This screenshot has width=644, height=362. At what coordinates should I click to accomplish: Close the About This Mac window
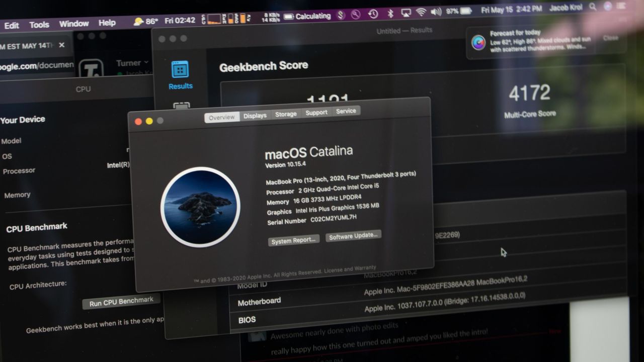coord(138,122)
